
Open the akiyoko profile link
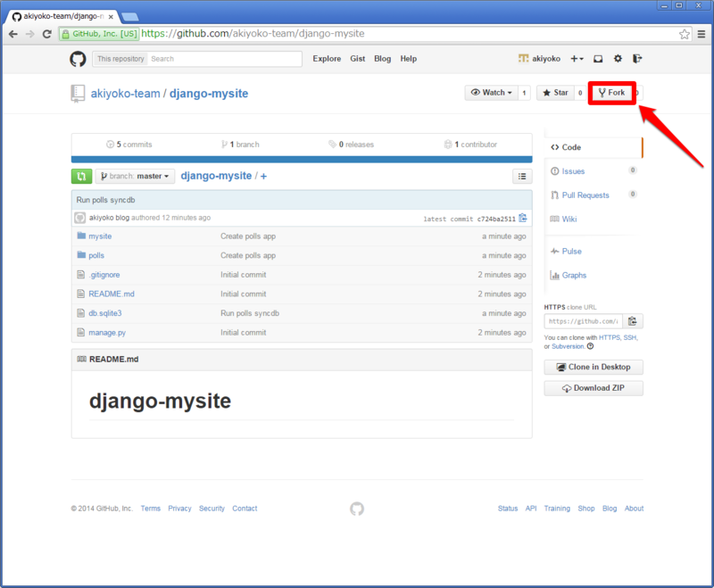click(540, 59)
